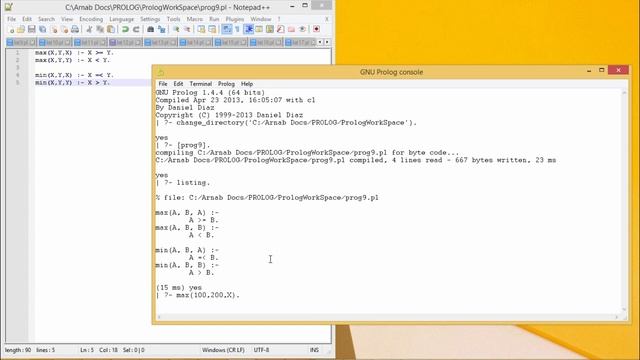This screenshot has width=640, height=360.
Task: Toggle Synchronize Vertical Scrolling icon
Action: click(x=201, y=29)
